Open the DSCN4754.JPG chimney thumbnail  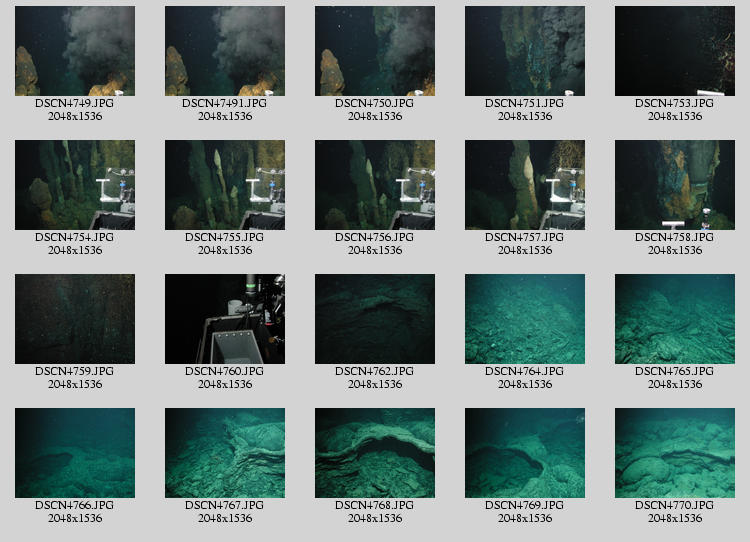(x=75, y=185)
